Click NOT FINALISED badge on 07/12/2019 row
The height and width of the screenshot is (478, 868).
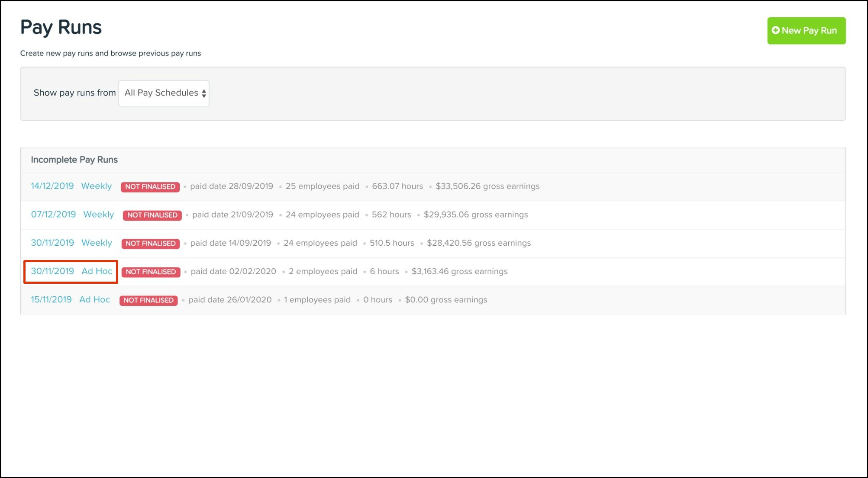[x=152, y=215]
